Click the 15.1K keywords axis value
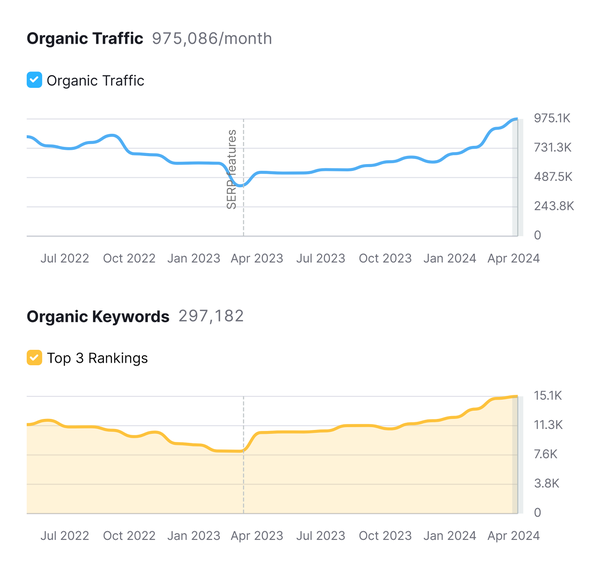Image resolution: width=600 pixels, height=572 pixels. coord(548,395)
